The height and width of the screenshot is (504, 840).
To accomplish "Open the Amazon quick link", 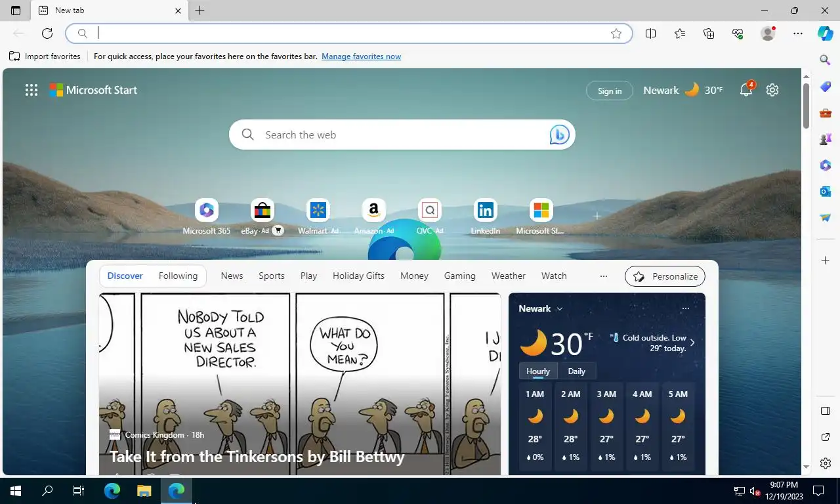I will 373,217.
